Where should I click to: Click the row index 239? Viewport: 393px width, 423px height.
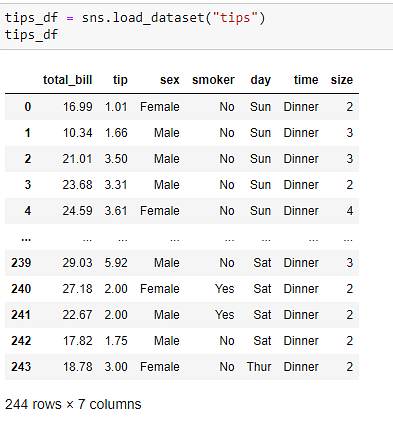tap(21, 263)
